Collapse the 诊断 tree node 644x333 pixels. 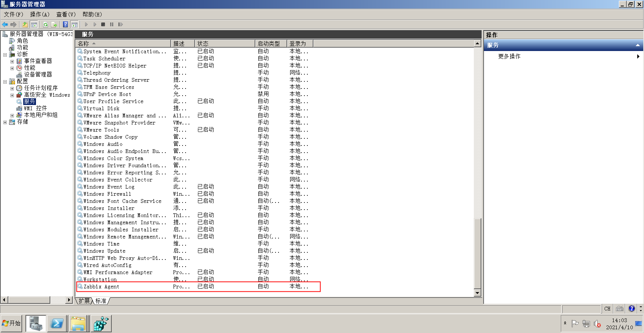pyautogui.click(x=5, y=54)
